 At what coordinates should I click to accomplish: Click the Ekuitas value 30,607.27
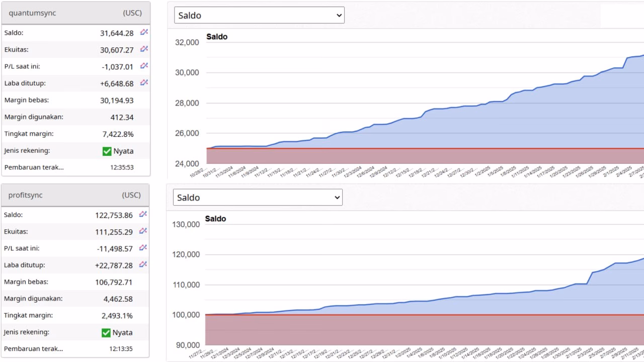(x=117, y=50)
